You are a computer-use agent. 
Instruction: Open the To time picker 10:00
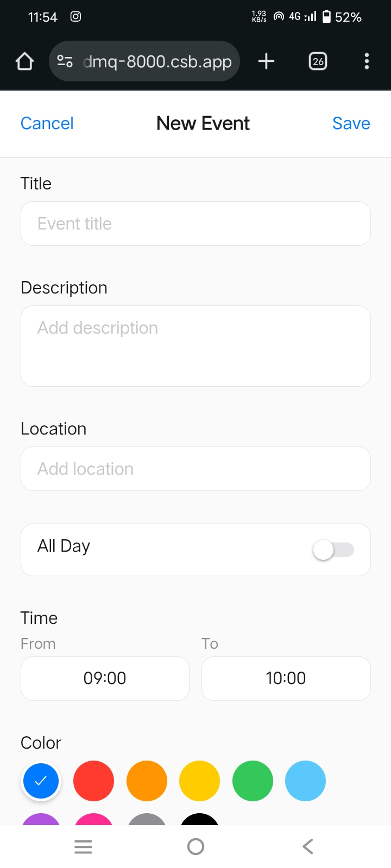coord(286,678)
